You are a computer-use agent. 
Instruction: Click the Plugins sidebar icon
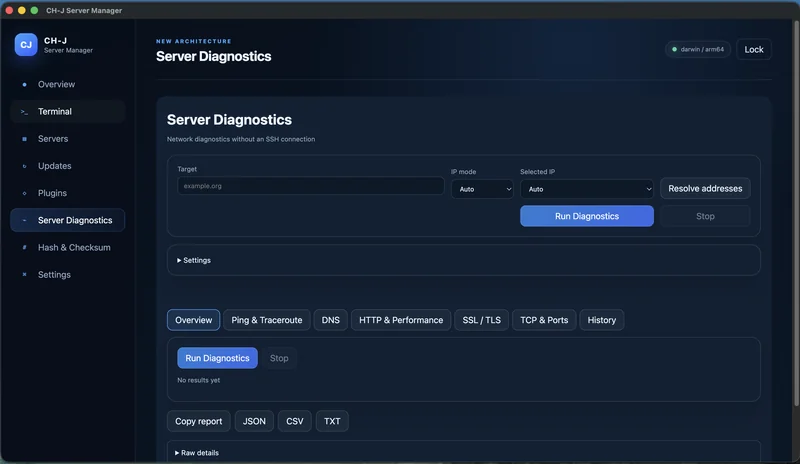coord(24,193)
